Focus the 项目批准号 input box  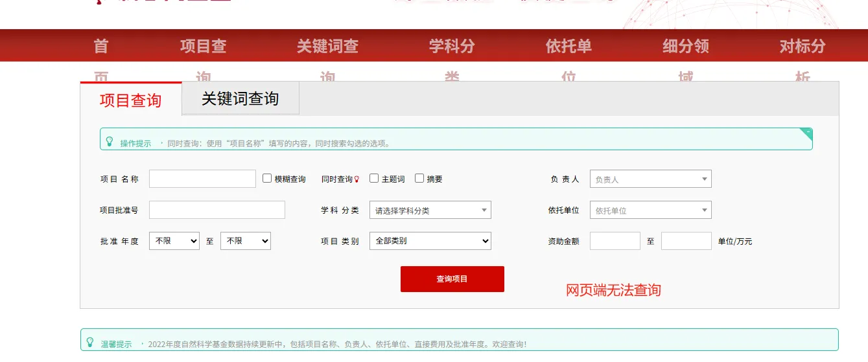[217, 210]
